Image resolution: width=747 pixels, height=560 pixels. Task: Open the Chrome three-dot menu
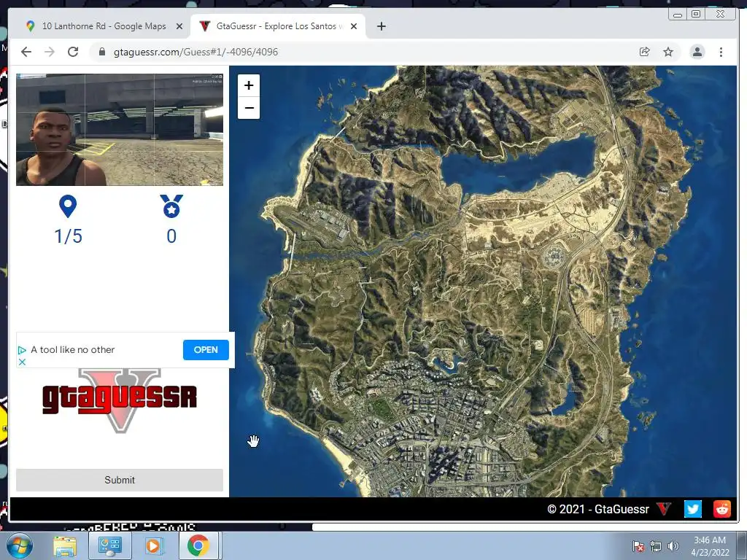coord(721,52)
